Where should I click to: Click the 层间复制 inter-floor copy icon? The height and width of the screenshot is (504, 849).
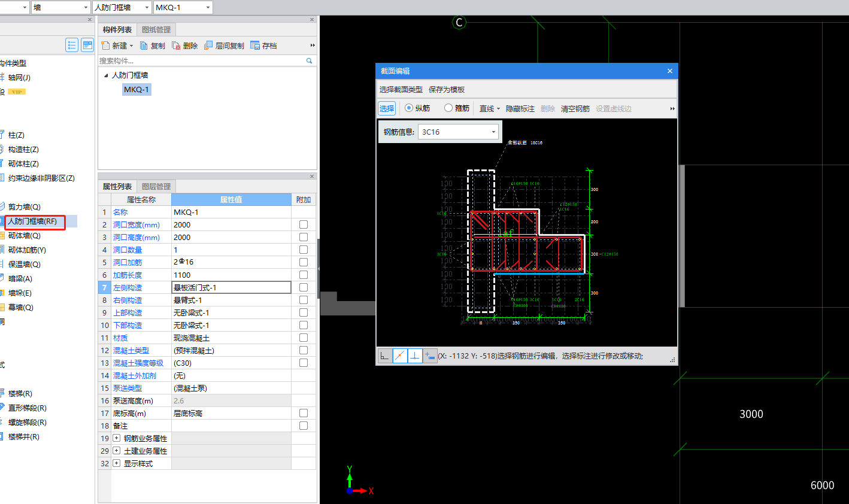pos(208,45)
